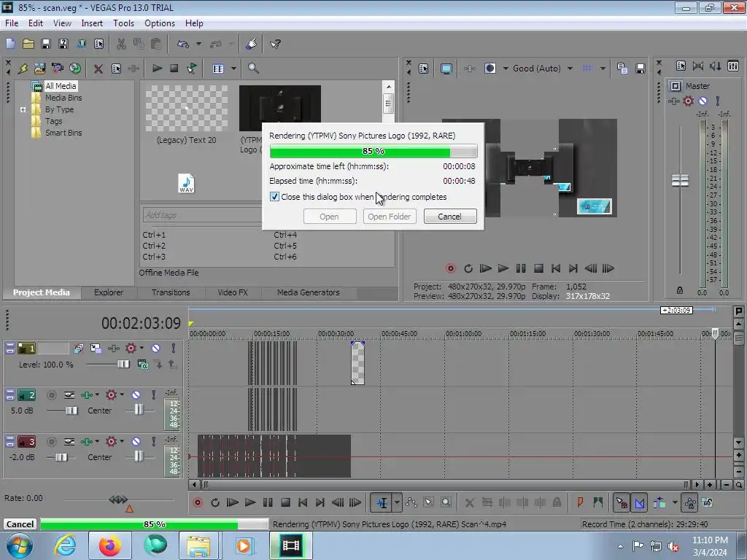Image resolution: width=747 pixels, height=560 pixels.
Task: Click the New project icon
Action: pyautogui.click(x=10, y=44)
